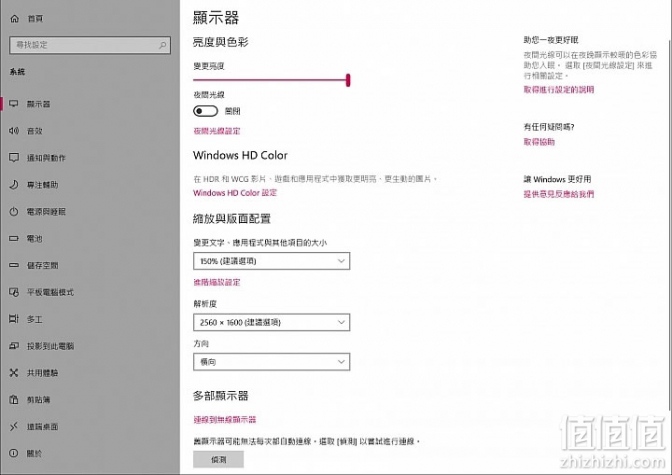Click the 顯示器 monitor icon in sidebar
This screenshot has width=672, height=475.
pyautogui.click(x=14, y=104)
